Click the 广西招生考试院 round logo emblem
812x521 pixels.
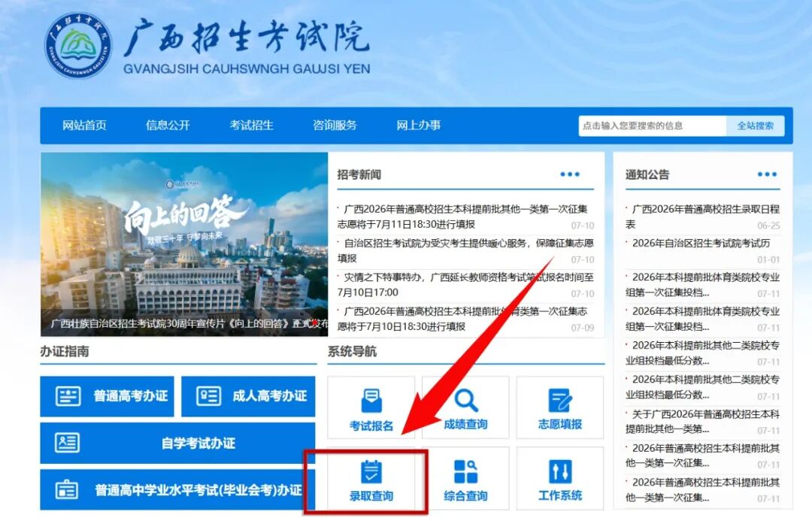pyautogui.click(x=78, y=46)
